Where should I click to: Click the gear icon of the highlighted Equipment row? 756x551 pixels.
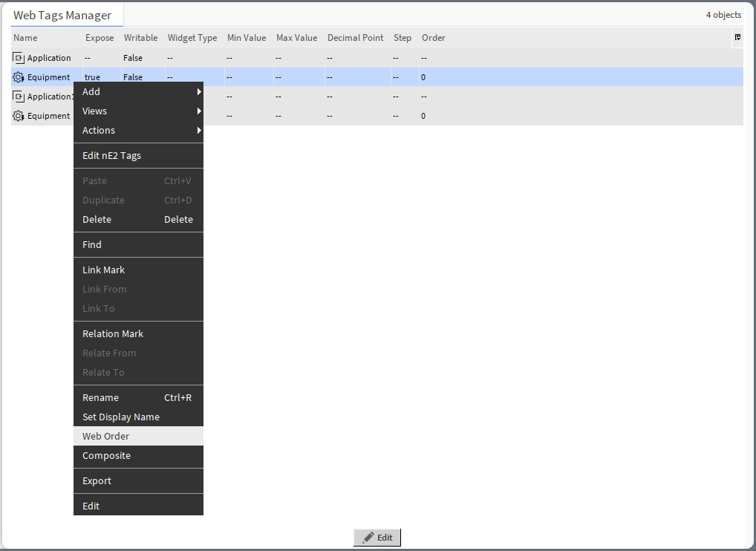click(19, 77)
